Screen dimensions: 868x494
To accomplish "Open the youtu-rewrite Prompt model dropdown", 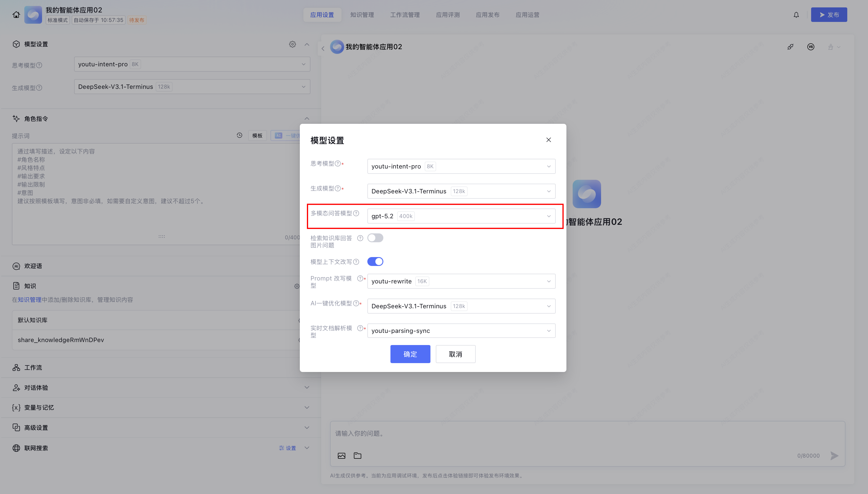I will pos(461,281).
